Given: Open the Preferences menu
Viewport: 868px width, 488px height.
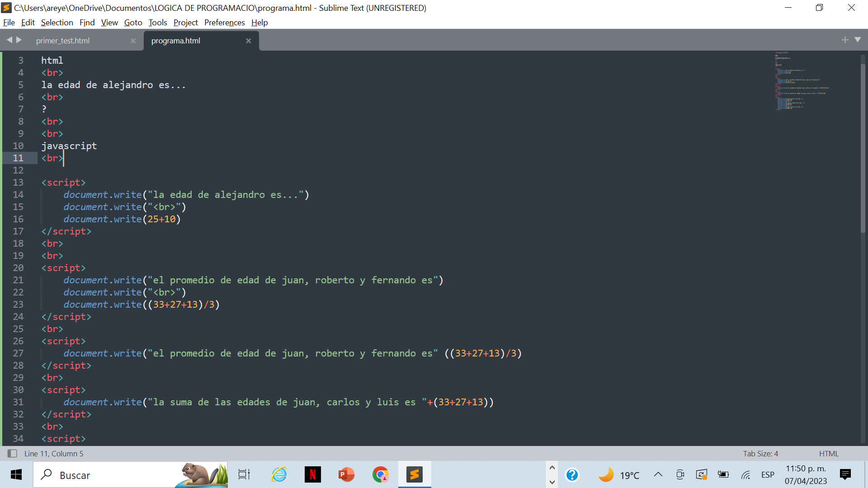Looking at the screenshot, I should click(x=224, y=23).
